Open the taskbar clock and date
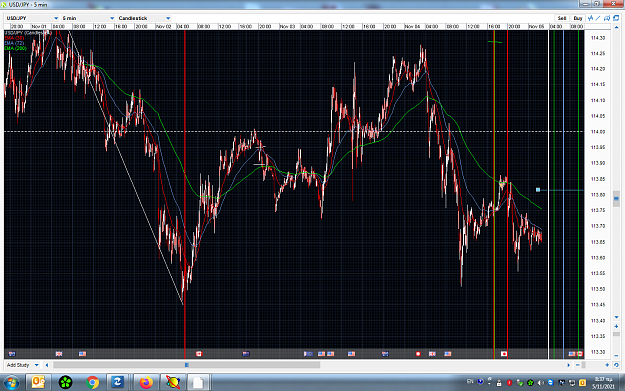This screenshot has width=625, height=391. 603,383
